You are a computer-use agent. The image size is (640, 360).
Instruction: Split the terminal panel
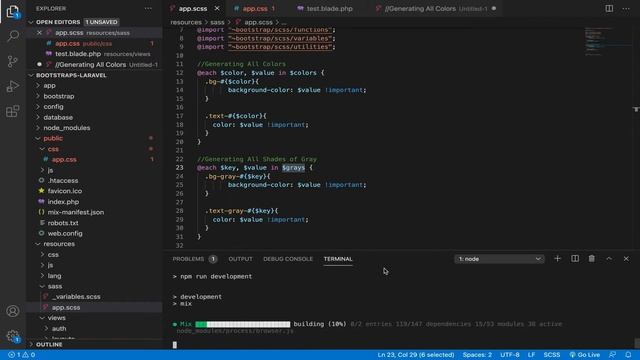click(575, 259)
